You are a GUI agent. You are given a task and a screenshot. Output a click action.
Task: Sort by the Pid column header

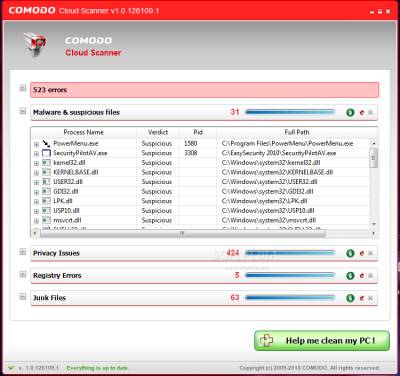point(198,132)
